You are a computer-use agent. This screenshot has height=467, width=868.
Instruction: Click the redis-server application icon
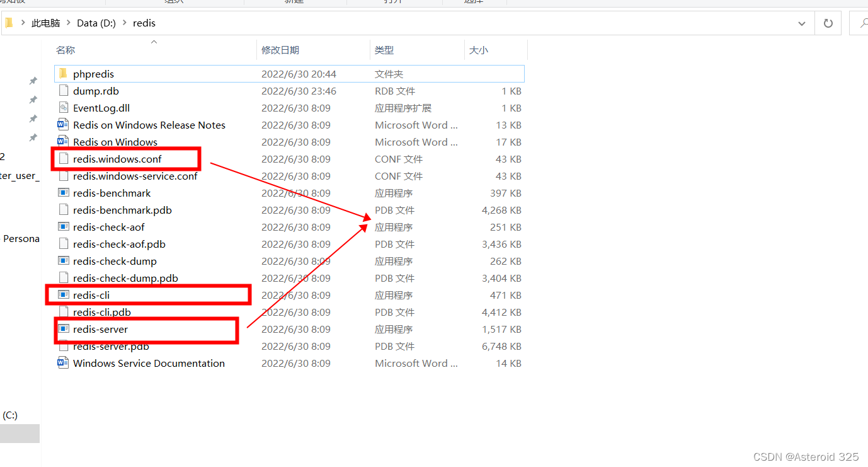pos(63,329)
